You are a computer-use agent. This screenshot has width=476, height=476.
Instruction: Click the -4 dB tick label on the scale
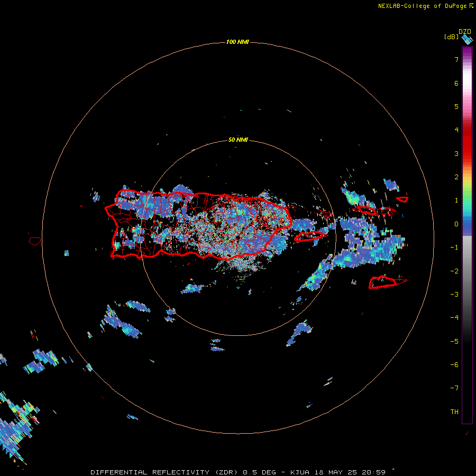click(454, 318)
